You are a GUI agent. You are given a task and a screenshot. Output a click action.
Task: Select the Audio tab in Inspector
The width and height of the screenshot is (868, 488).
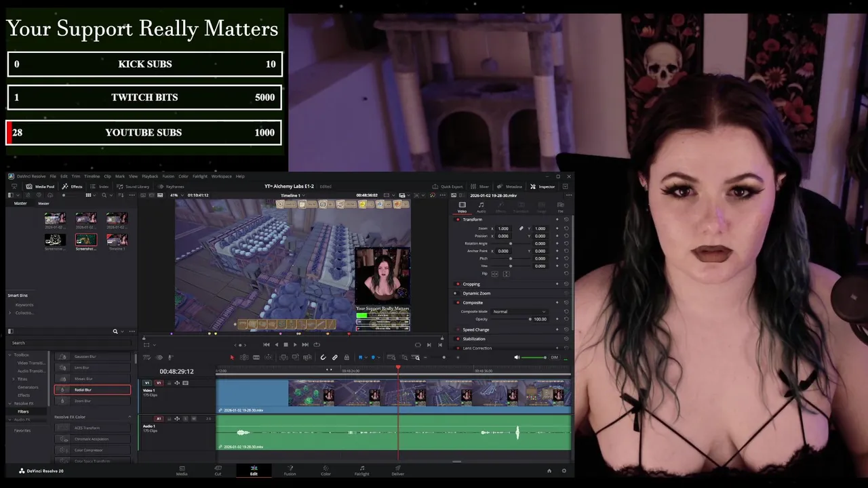click(481, 207)
